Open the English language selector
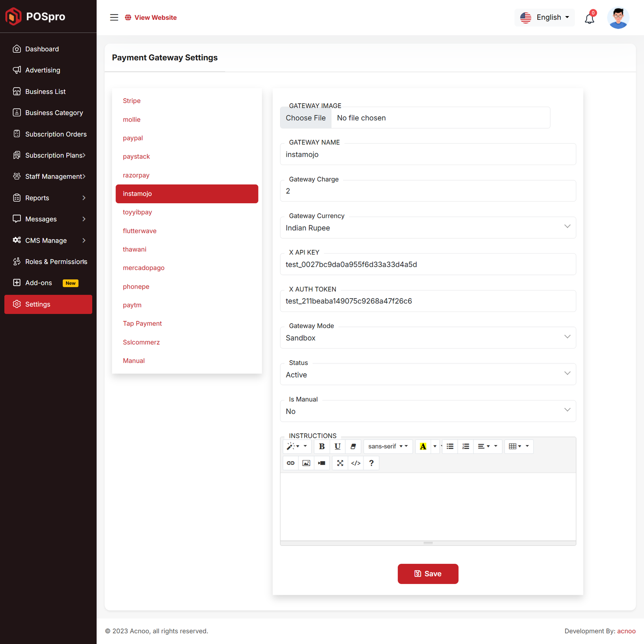Screen dimensions: 644x644 (x=545, y=17)
